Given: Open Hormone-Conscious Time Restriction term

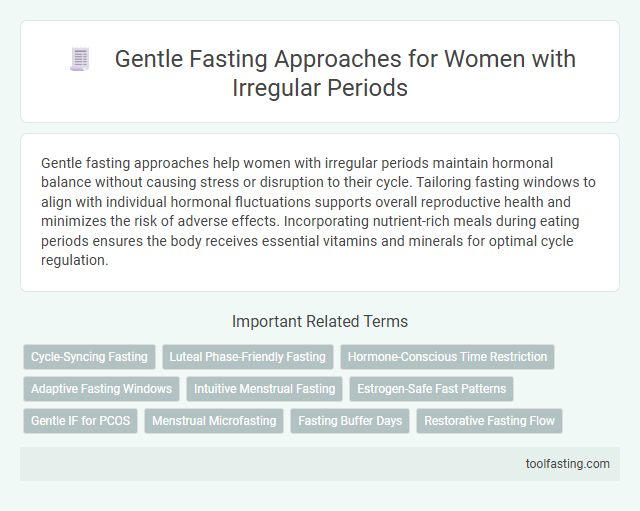Looking at the screenshot, I should (x=447, y=357).
